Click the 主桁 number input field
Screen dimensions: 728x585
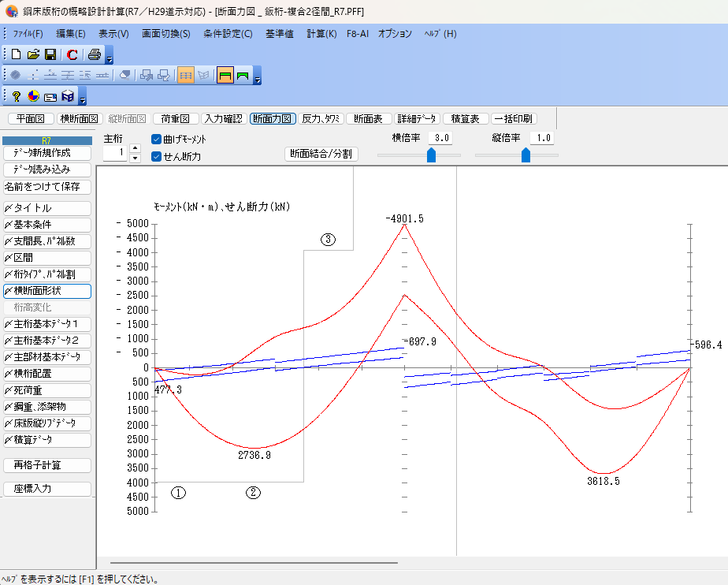[115, 153]
